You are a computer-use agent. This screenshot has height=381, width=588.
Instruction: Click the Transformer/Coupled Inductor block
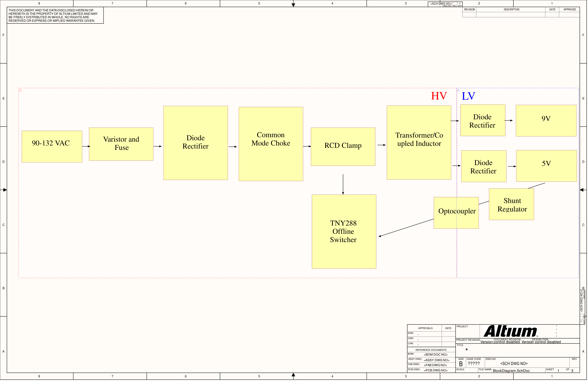419,142
